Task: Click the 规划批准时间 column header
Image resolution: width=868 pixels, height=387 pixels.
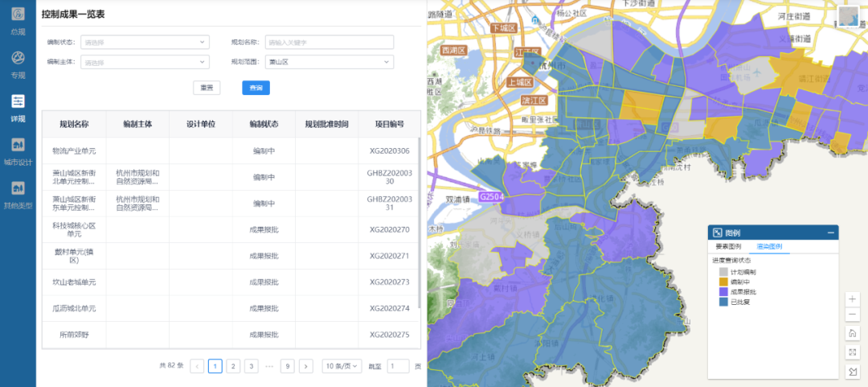Action: (326, 124)
